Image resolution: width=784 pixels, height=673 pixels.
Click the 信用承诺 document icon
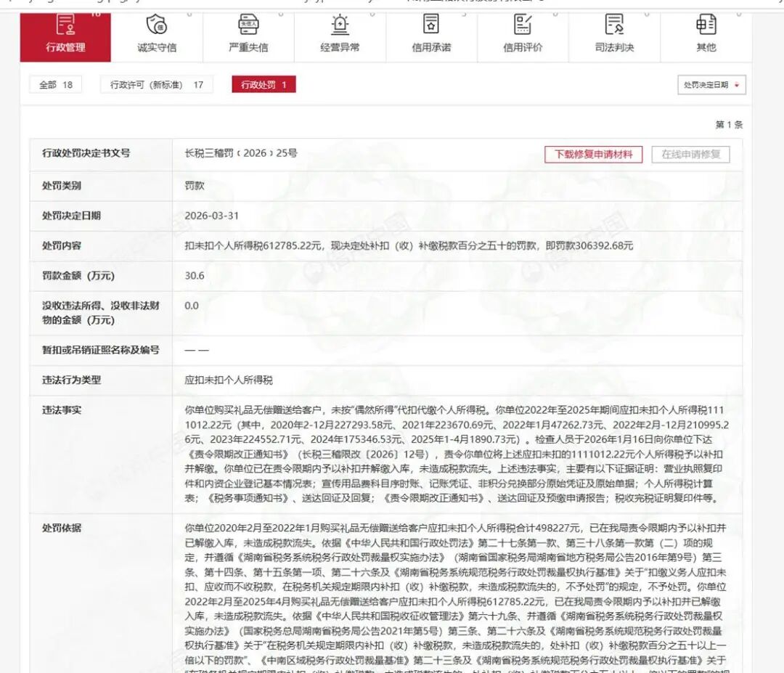[431, 24]
